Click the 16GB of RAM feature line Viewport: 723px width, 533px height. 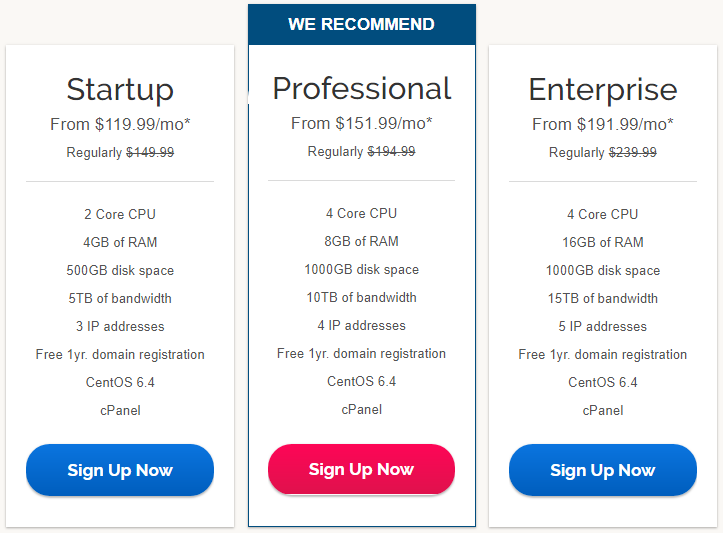[603, 242]
